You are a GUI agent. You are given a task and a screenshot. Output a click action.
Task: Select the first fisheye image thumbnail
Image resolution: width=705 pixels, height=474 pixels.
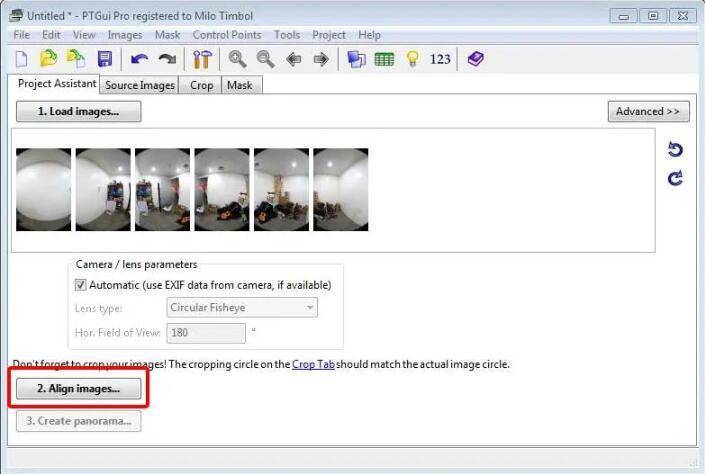[43, 190]
